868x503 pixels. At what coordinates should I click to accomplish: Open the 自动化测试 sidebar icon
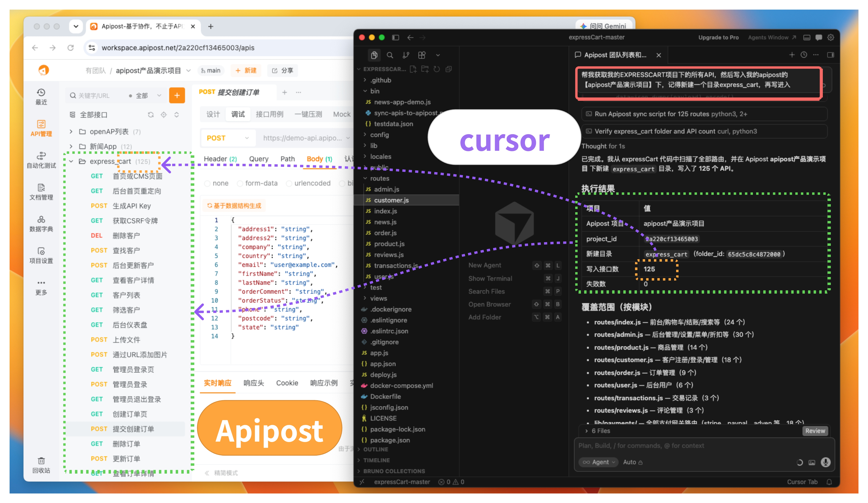41,160
